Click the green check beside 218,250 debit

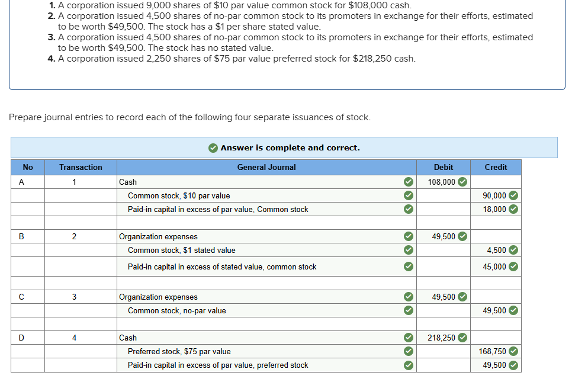pos(462,338)
